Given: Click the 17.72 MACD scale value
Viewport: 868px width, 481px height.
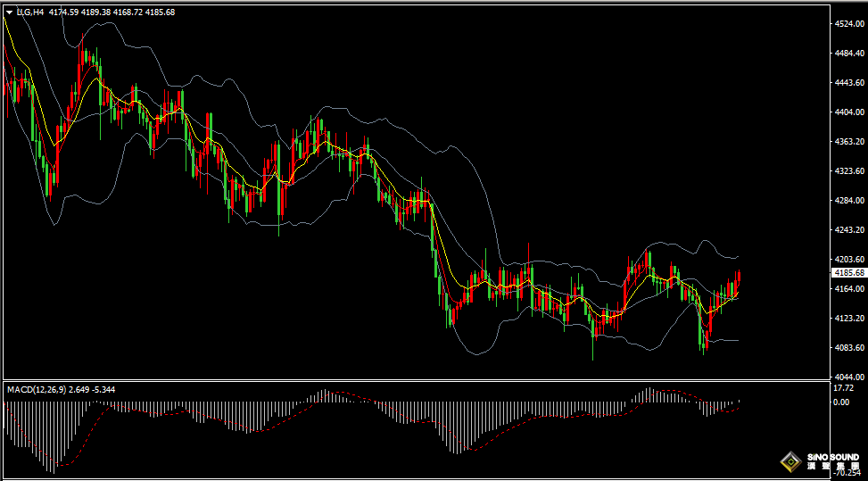Looking at the screenshot, I should [x=844, y=388].
